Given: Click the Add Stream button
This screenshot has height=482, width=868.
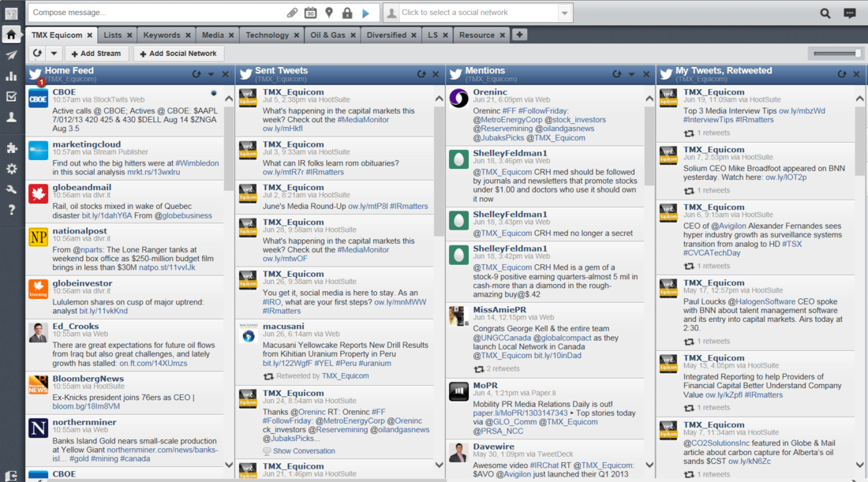Looking at the screenshot, I should click(x=96, y=53).
